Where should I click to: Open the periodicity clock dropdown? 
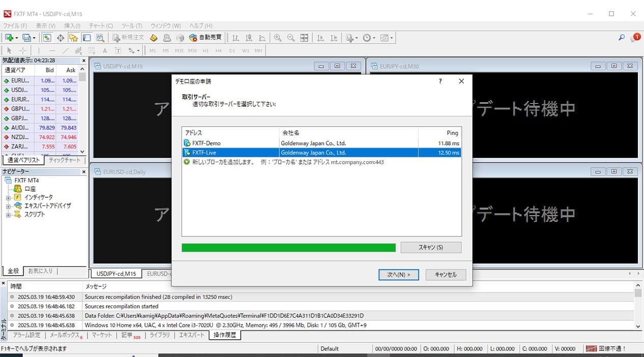click(x=369, y=38)
